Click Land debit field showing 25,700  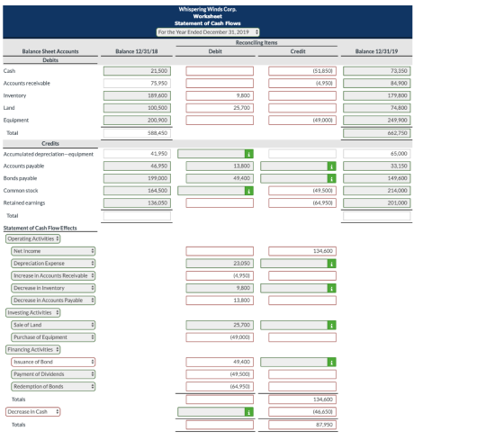tap(220, 108)
